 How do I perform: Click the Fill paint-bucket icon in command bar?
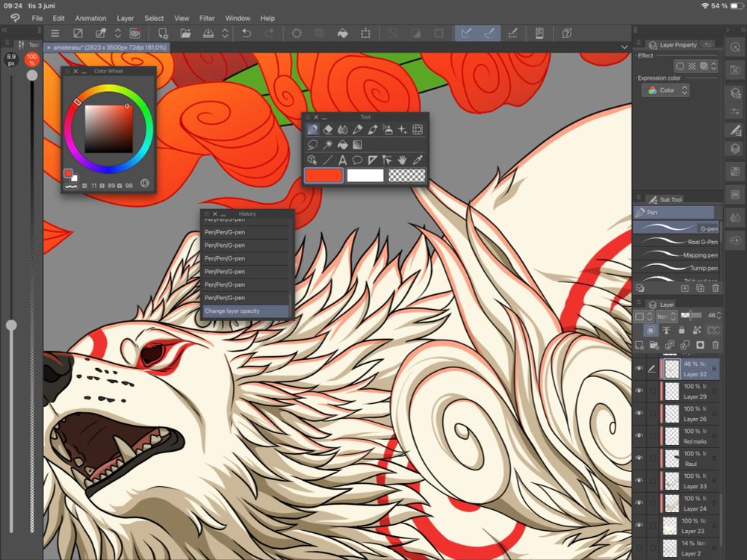(x=343, y=34)
